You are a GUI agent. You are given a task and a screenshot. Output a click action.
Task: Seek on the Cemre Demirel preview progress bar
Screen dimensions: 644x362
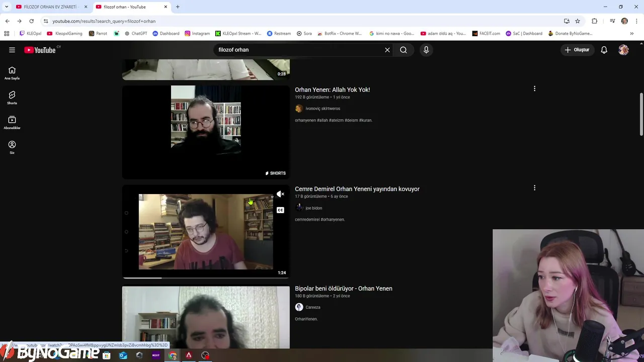pos(206,278)
